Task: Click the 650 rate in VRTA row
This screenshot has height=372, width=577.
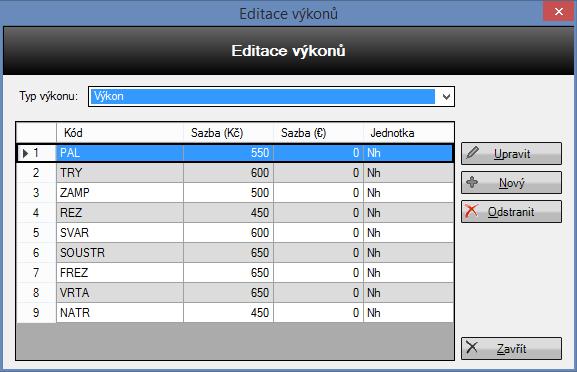Action: click(228, 293)
